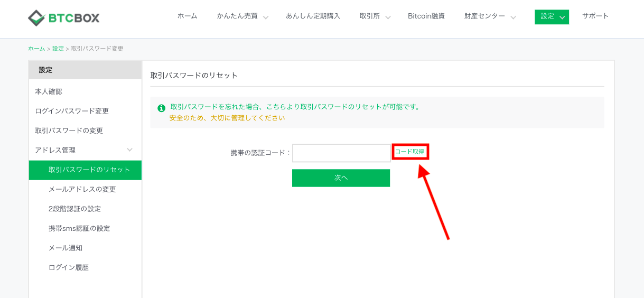Open the green 設定 menu button
This screenshot has height=298, width=644.
click(552, 17)
